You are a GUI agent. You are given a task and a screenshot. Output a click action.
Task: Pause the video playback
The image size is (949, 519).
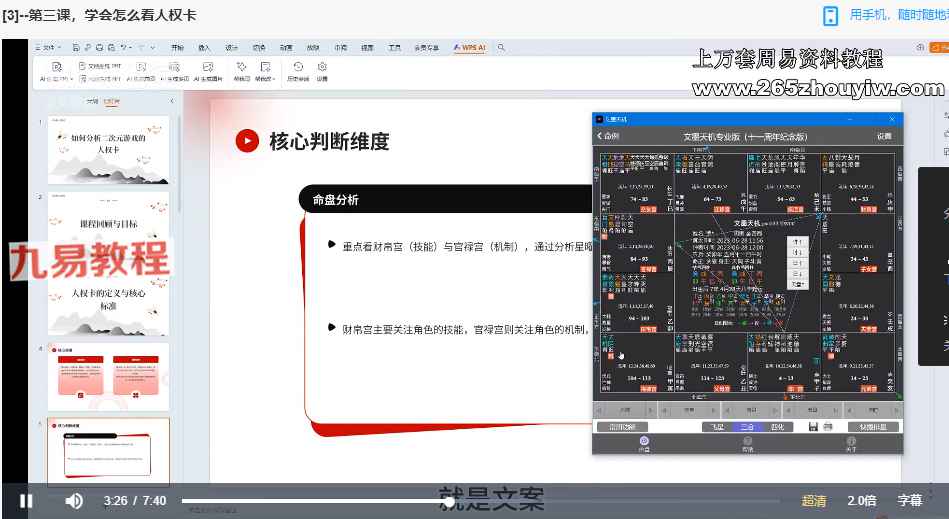27,500
